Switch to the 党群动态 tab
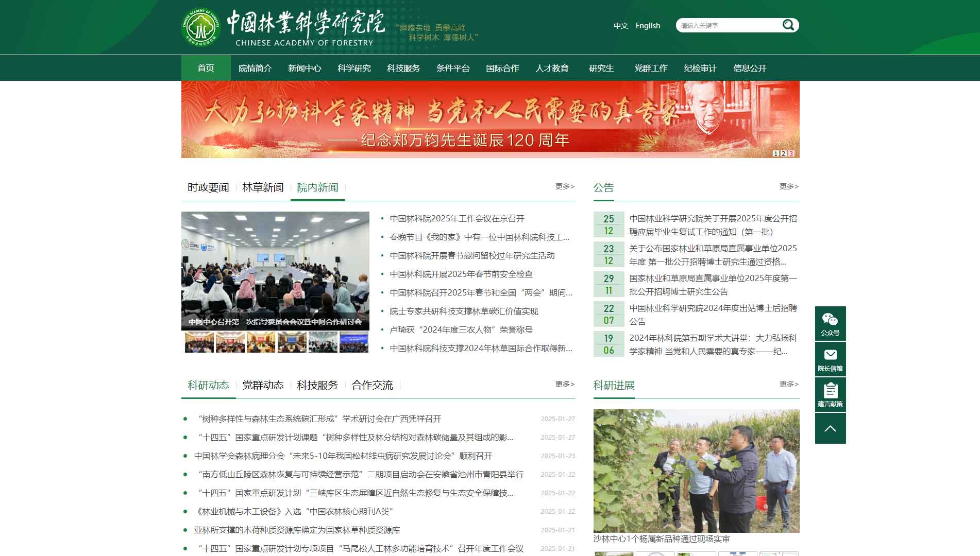The image size is (980, 556). (x=263, y=385)
